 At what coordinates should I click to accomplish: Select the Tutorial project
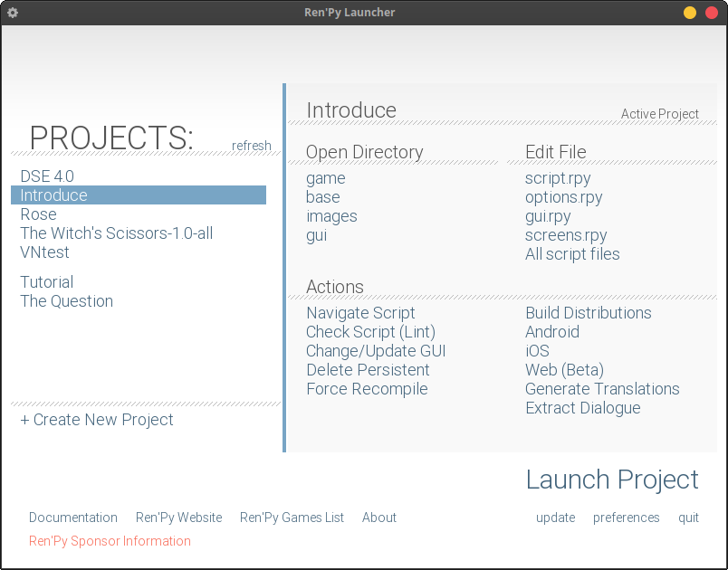(x=46, y=281)
